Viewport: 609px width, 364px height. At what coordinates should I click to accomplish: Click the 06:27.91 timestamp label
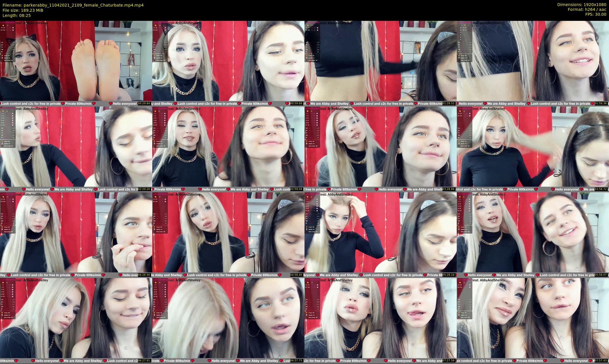pyautogui.click(x=144, y=361)
